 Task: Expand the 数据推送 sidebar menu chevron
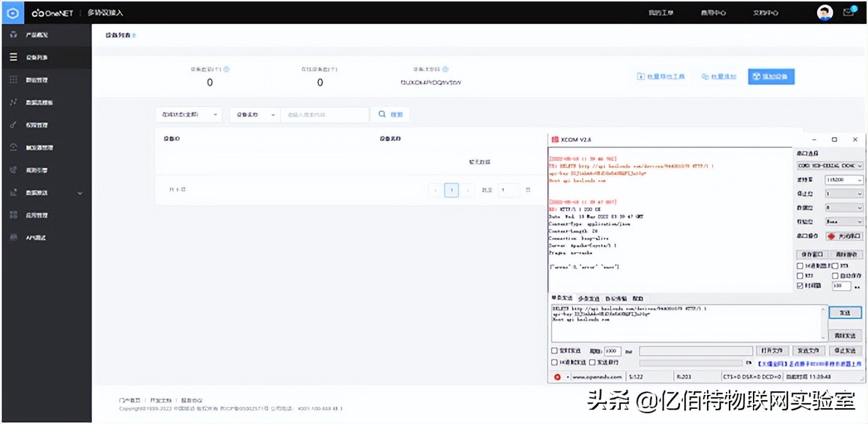point(81,192)
